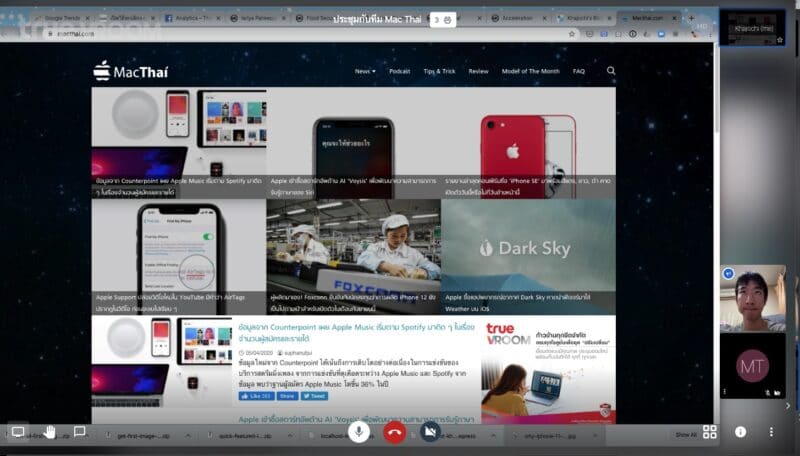Open Model of The Month page
The height and width of the screenshot is (456, 800).
pos(531,71)
